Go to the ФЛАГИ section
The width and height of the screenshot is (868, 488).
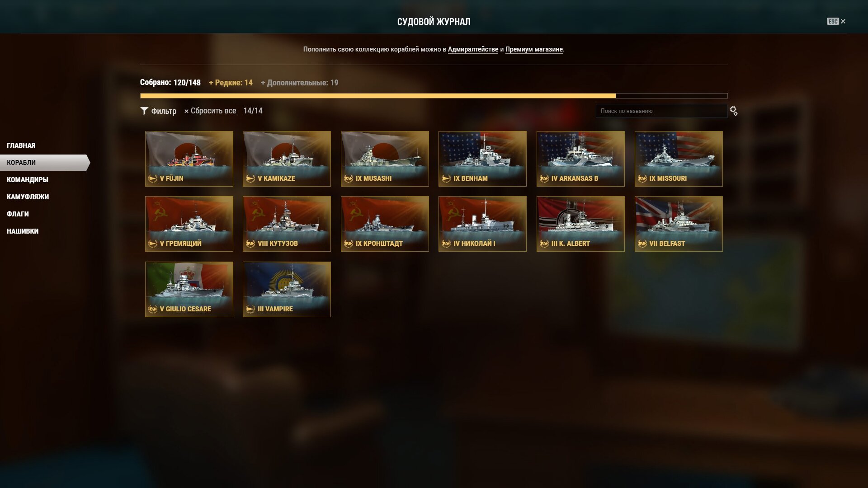point(18,214)
